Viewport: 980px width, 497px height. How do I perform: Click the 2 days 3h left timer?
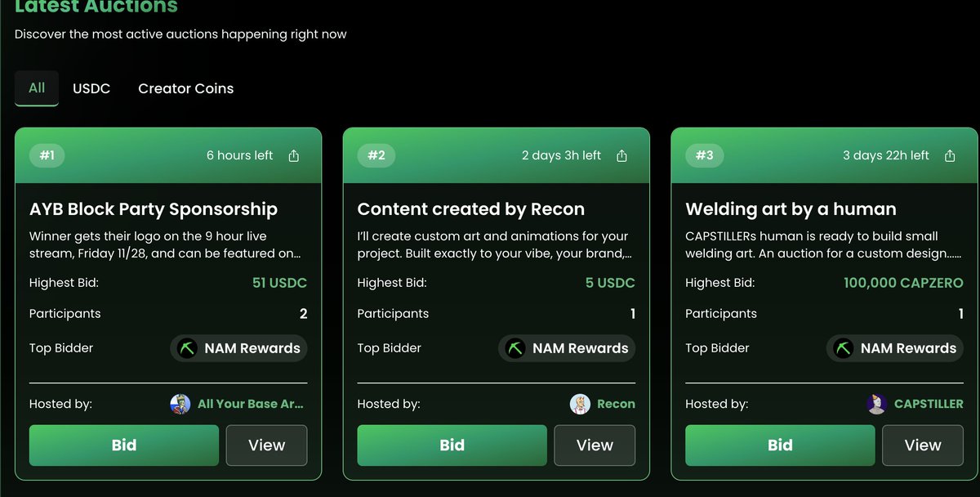[562, 155]
